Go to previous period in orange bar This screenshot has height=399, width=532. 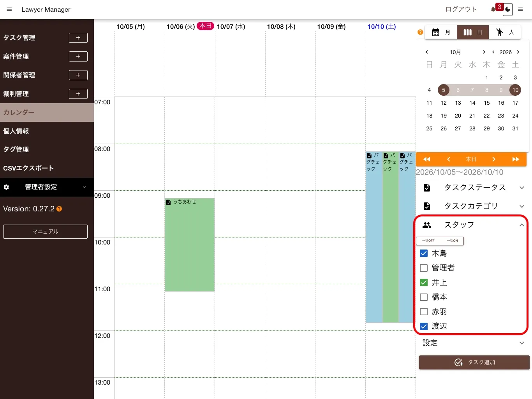point(449,159)
